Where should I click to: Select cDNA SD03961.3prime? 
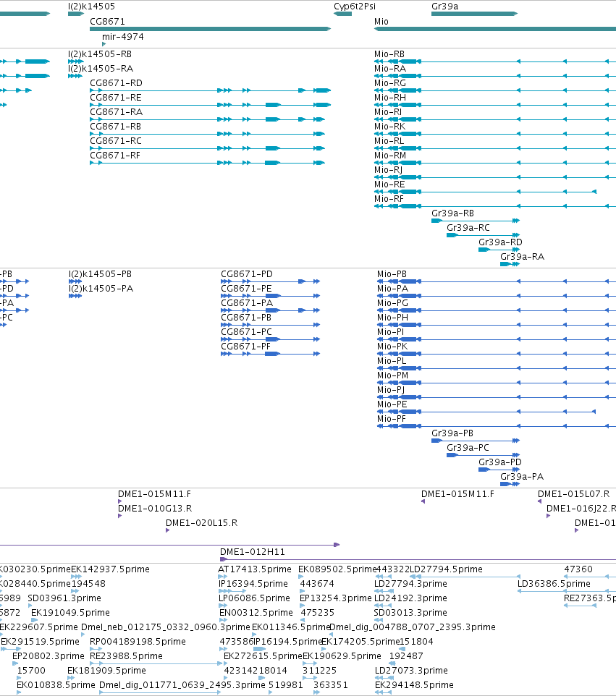[x=64, y=598]
